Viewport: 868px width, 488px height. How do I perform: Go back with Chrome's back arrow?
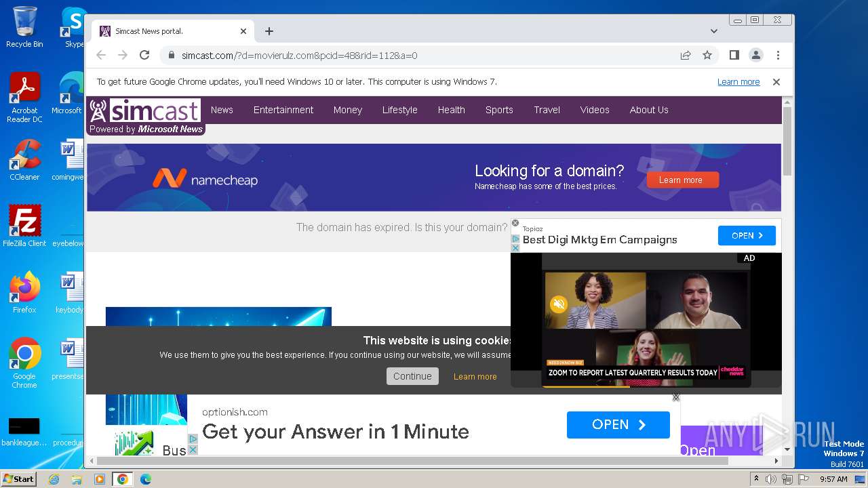coord(101,55)
